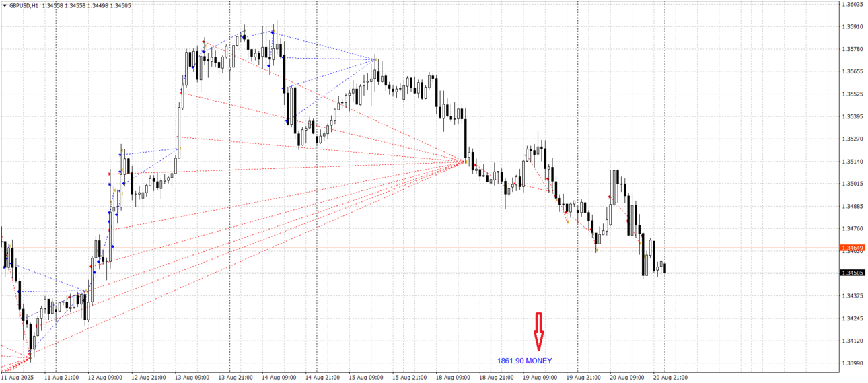868x383 pixels.
Task: Click the 1.35015 price axis label
Action: click(x=853, y=184)
